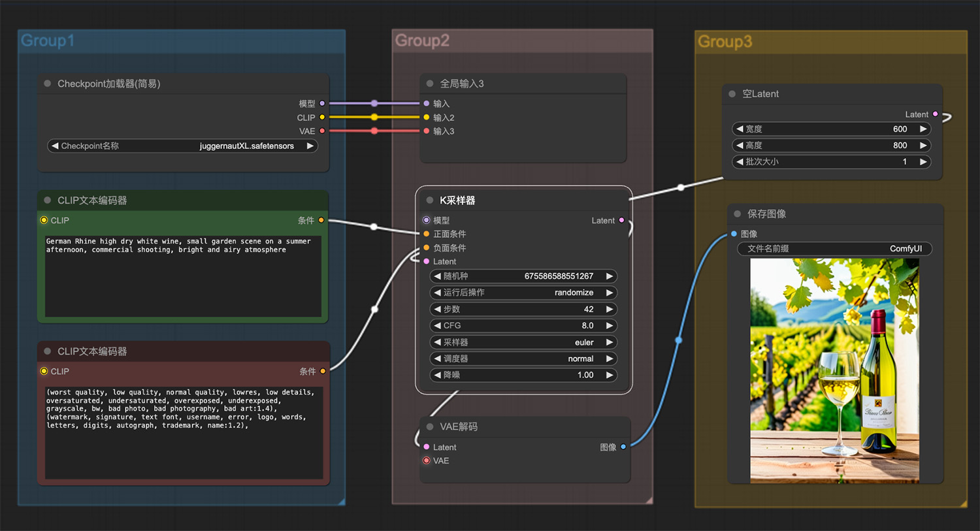The height and width of the screenshot is (531, 980).
Task: Click the 正面条件 input port on K采样器
Action: point(427,234)
